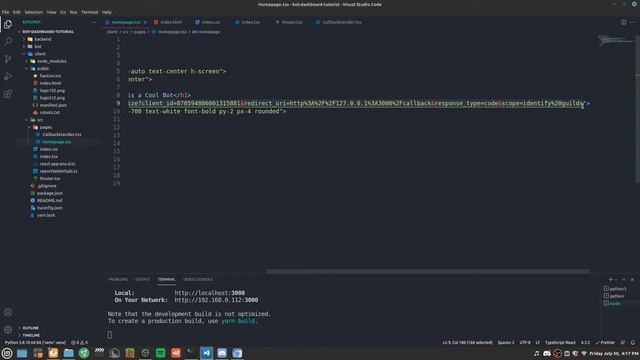The width and height of the screenshot is (640, 360).
Task: Maximize the terminal panel with the caret icon
Action: [x=624, y=280]
